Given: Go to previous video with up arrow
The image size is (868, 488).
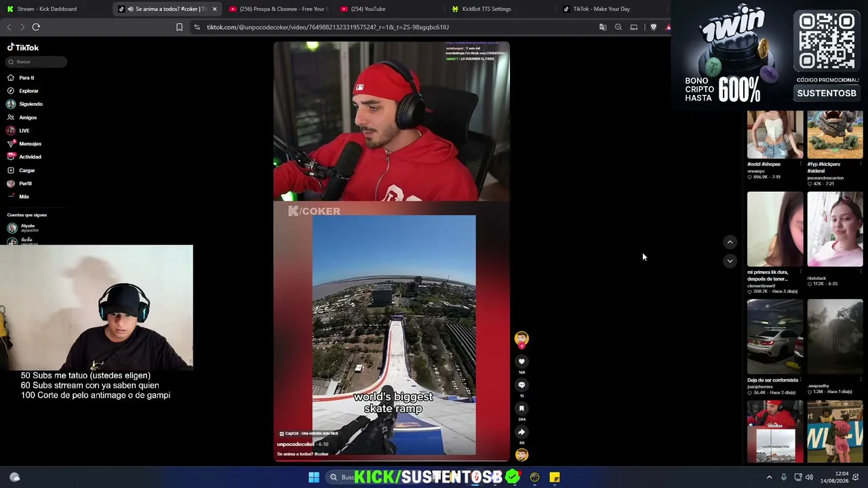Looking at the screenshot, I should click(x=730, y=242).
